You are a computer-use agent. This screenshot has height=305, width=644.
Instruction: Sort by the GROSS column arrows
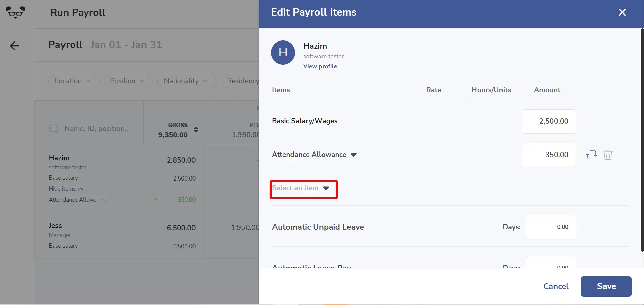(x=196, y=129)
